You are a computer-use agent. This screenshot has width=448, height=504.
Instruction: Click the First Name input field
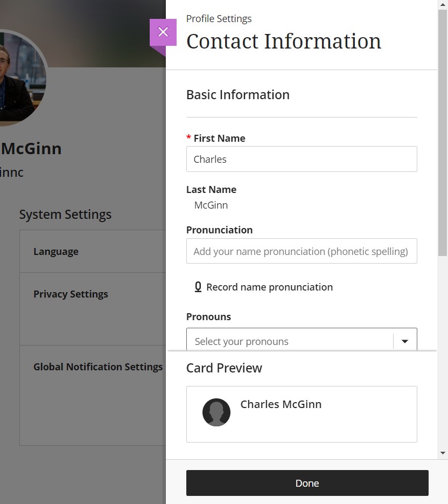[302, 159]
